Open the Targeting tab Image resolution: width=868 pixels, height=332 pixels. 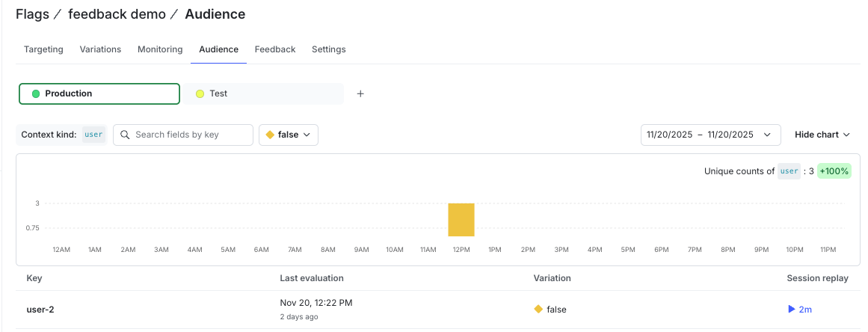(43, 49)
